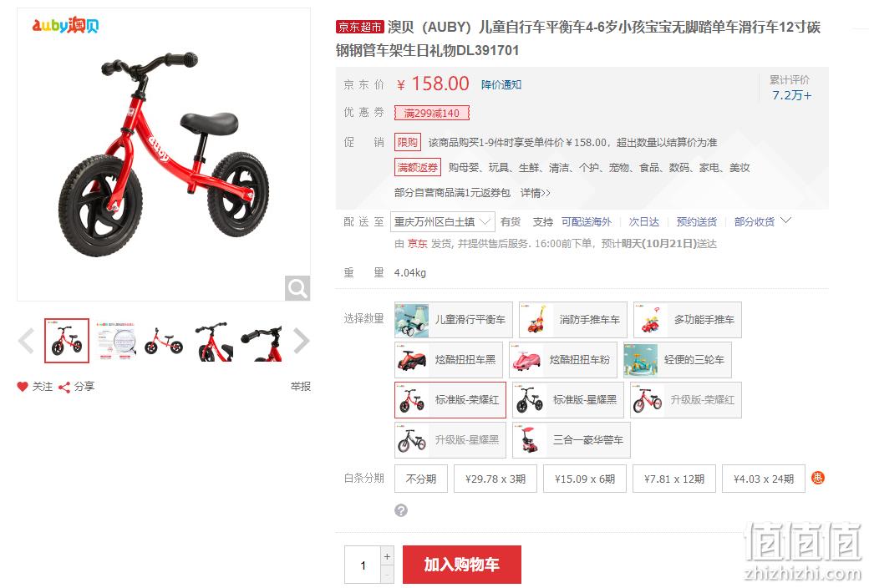Go to previous thumbnails with left arrow

coord(26,341)
